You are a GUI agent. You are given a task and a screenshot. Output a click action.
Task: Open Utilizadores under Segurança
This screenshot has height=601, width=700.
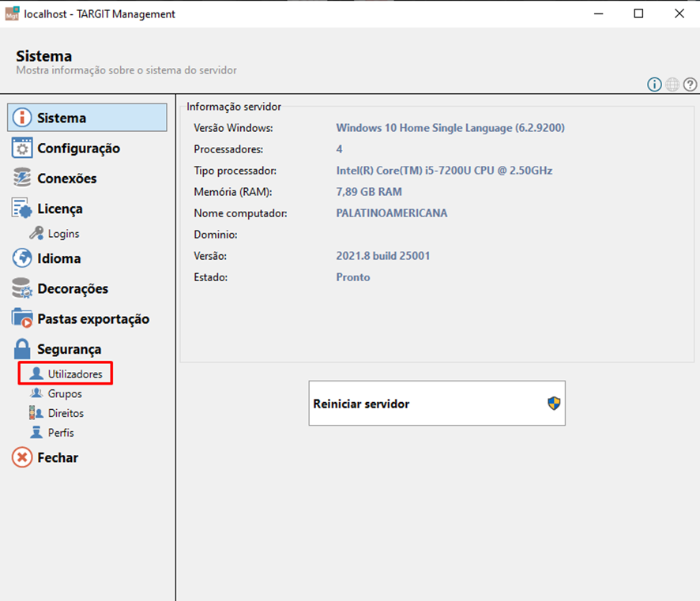tap(75, 374)
